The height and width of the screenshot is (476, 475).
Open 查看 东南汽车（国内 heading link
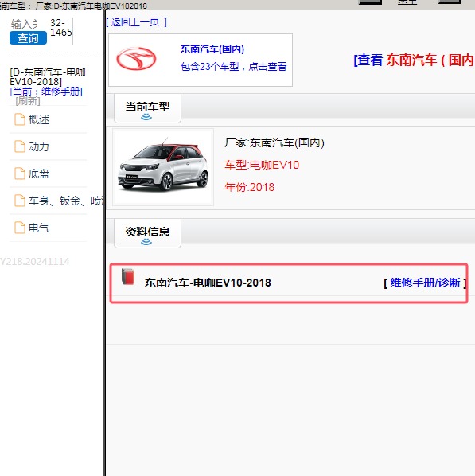(x=414, y=60)
